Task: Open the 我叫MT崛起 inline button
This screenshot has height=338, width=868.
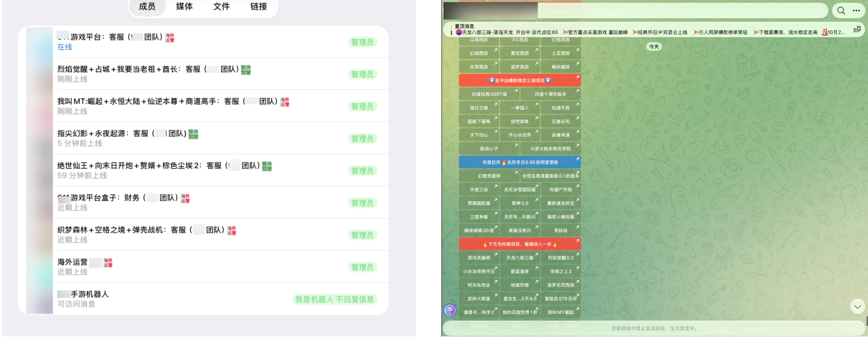Action: [x=560, y=312]
